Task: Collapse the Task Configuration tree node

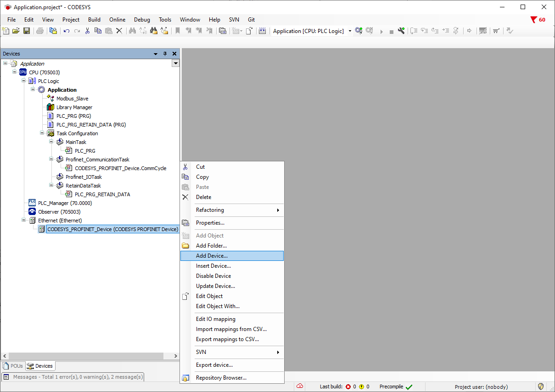Action: click(x=42, y=133)
